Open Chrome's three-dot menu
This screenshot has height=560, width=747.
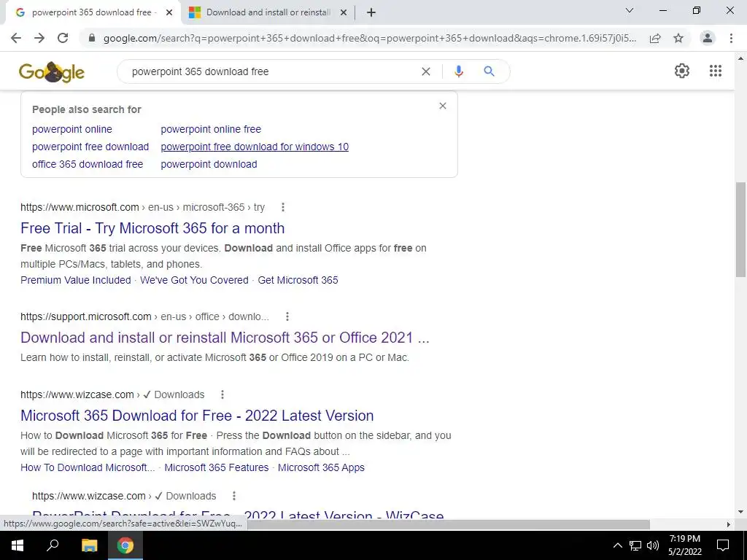(x=731, y=38)
